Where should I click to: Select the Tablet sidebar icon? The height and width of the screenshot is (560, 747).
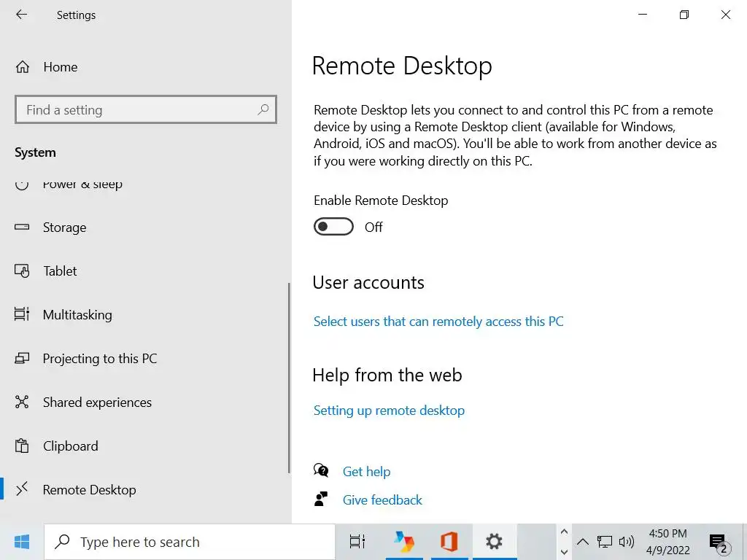point(22,271)
